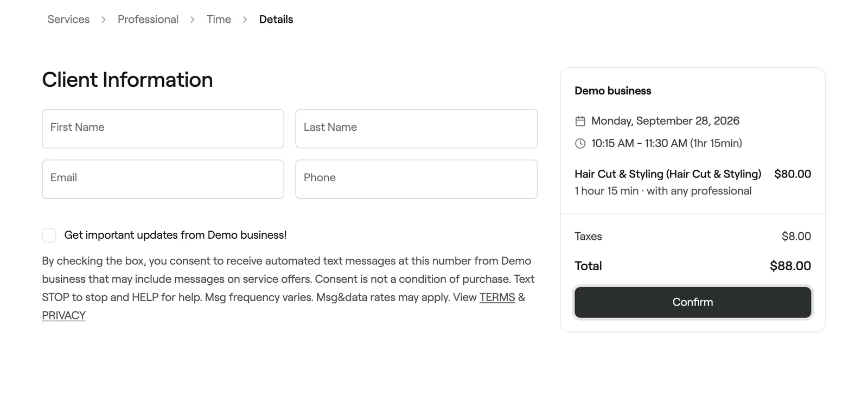This screenshot has height=420, width=868.
Task: Click the calendar icon beside the appointment date
Action: pos(580,121)
